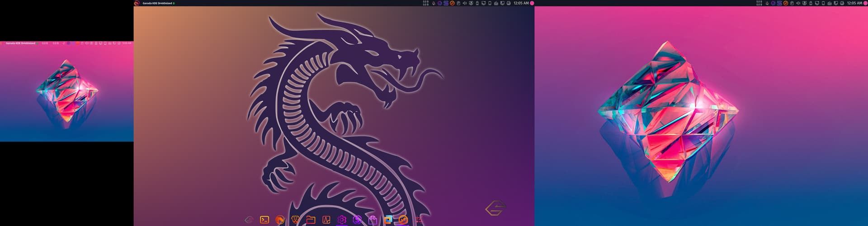
Task: Launch the blue and orange squares dock icon
Action: (388, 220)
